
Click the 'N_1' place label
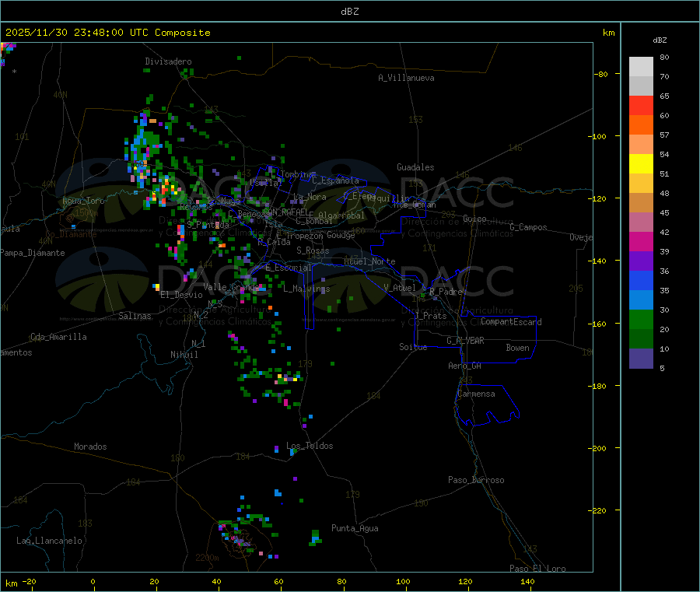coord(198,343)
